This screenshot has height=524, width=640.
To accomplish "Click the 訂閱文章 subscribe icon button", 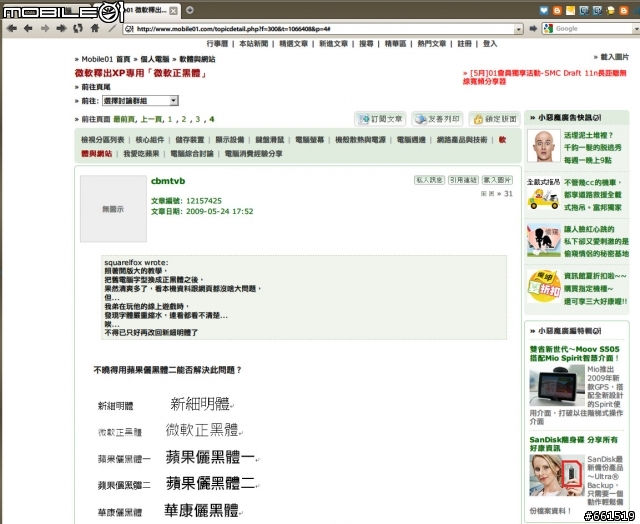I will [380, 119].
